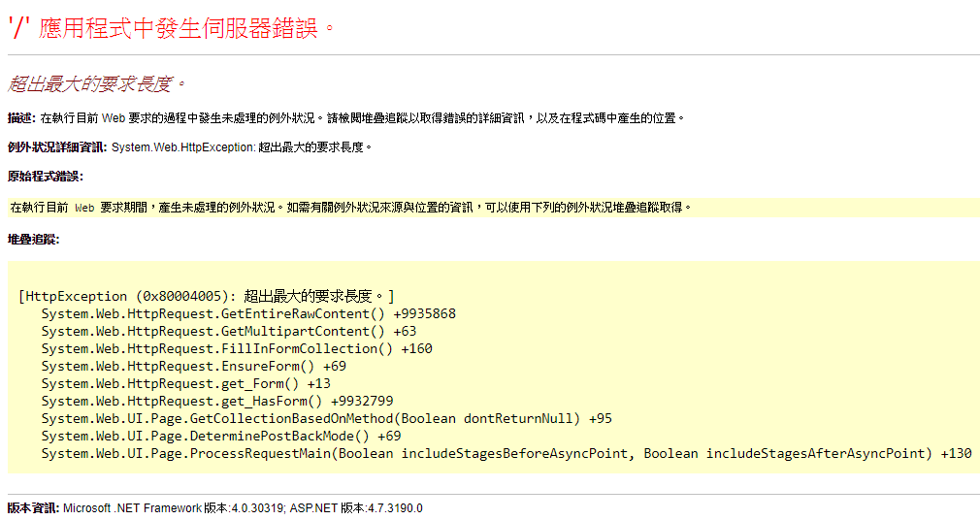This screenshot has height=520, width=980.
Task: Click the bold 描述: label
Action: coord(21,118)
